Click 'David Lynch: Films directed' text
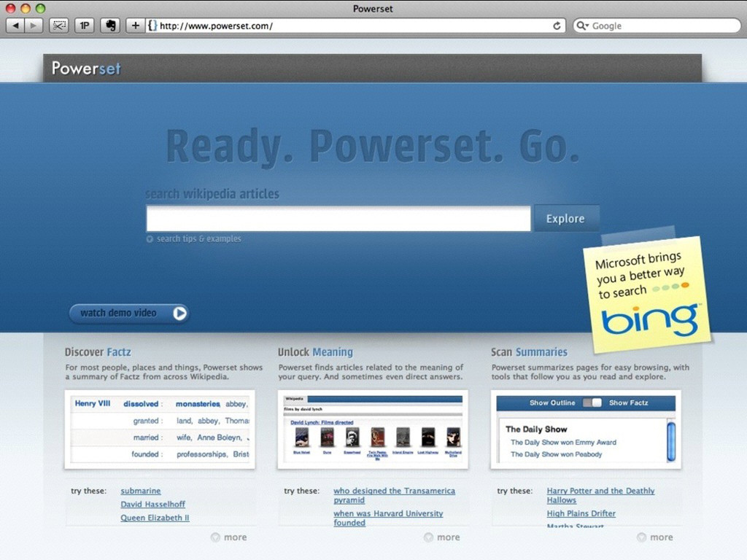 (x=322, y=422)
